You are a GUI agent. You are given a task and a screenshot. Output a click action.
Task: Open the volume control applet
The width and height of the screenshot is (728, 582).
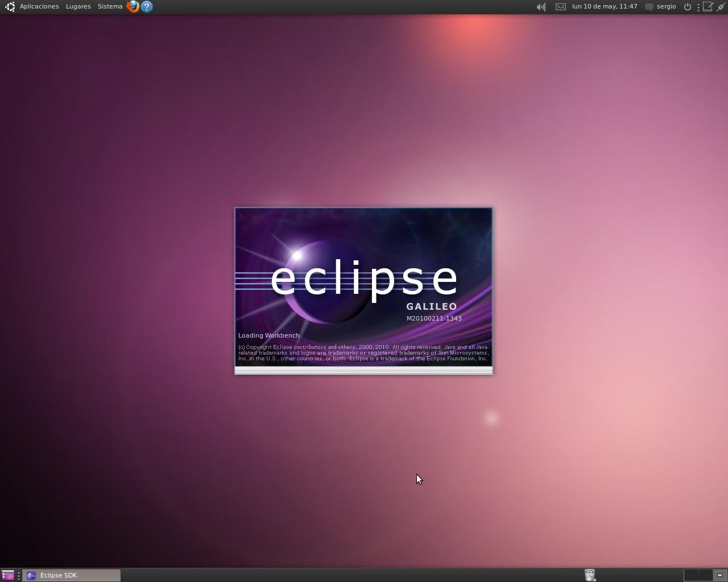(x=541, y=7)
